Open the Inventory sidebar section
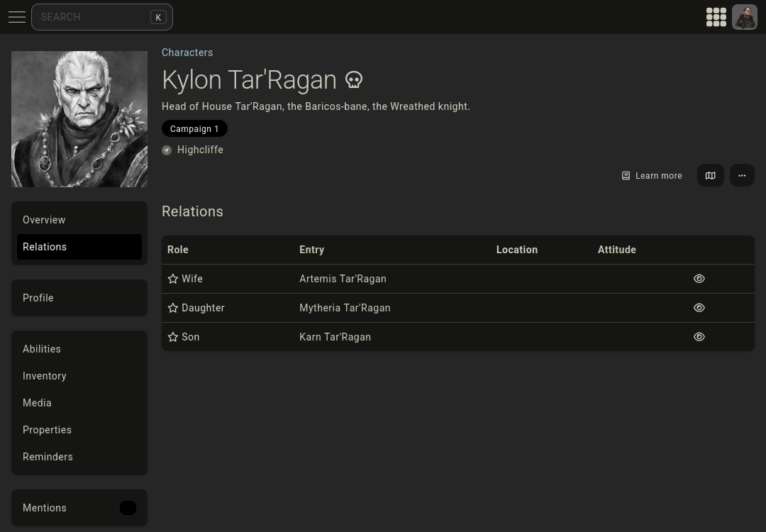The width and height of the screenshot is (766, 532). pos(44,376)
